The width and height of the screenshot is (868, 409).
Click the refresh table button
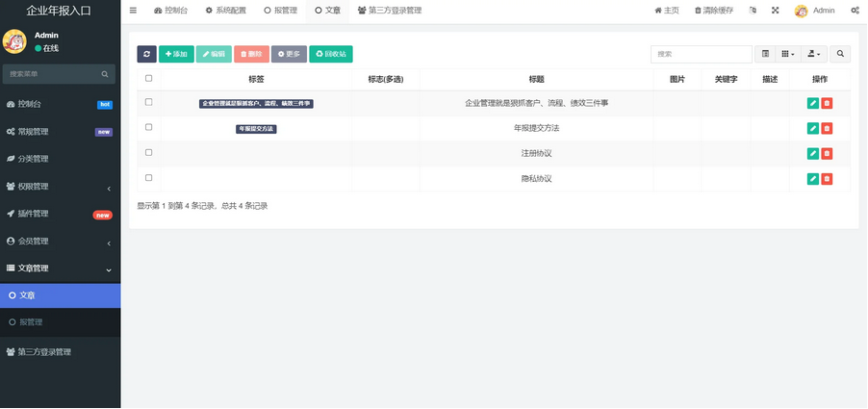point(146,54)
